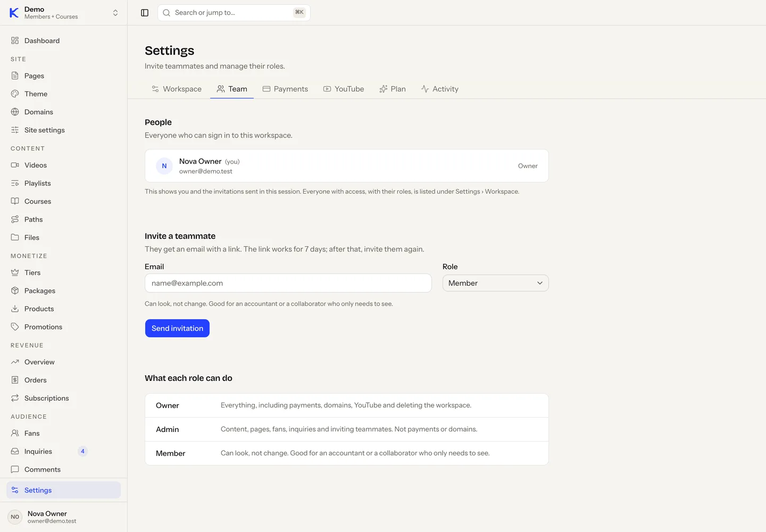The height and width of the screenshot is (532, 766).
Task: Open the Subscriptions repeat icon
Action: click(x=15, y=398)
